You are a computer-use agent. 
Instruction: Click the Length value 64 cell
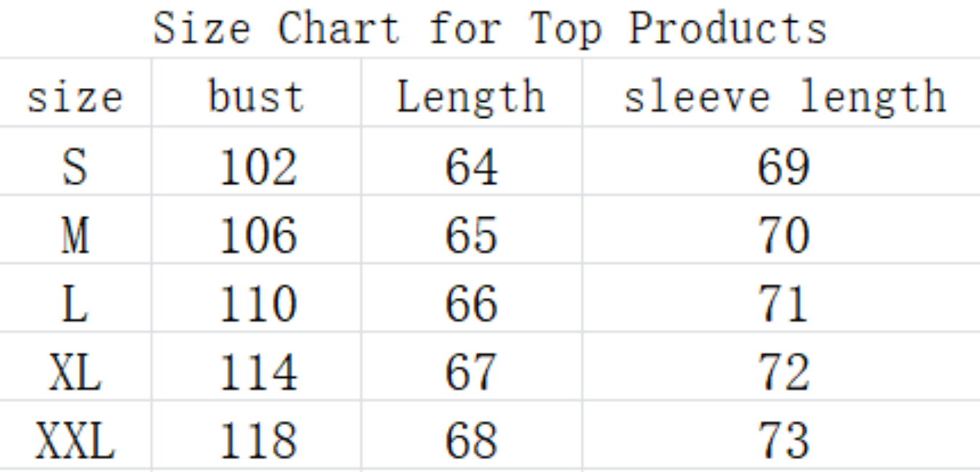click(x=472, y=166)
